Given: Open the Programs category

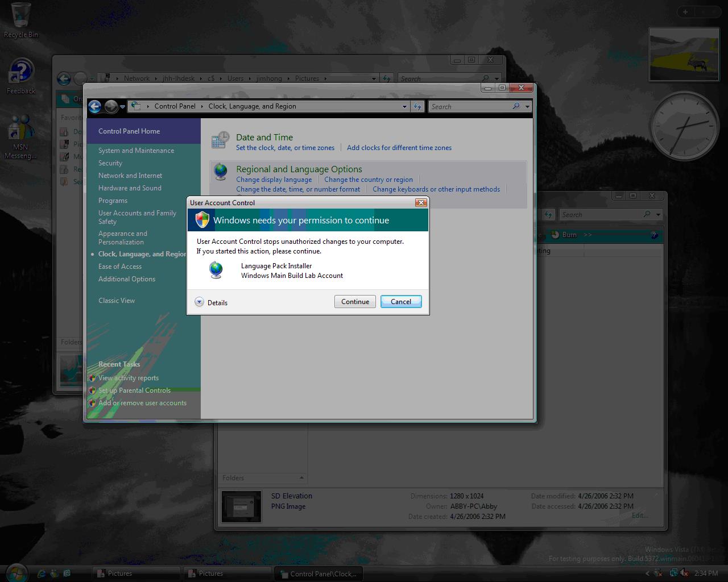Looking at the screenshot, I should coord(113,201).
